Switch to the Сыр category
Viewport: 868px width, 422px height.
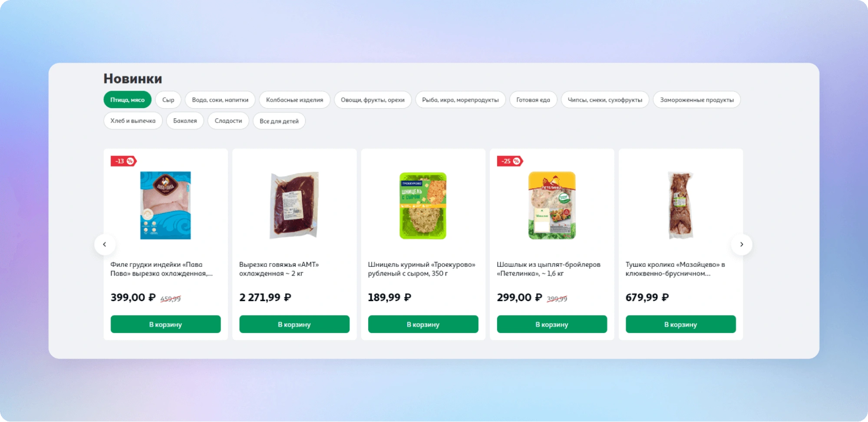pos(168,100)
